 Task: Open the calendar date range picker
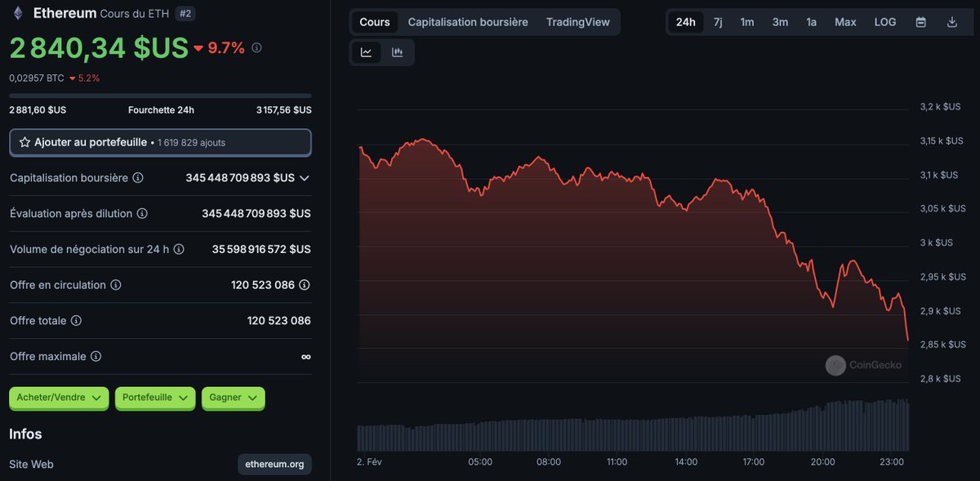[x=921, y=22]
